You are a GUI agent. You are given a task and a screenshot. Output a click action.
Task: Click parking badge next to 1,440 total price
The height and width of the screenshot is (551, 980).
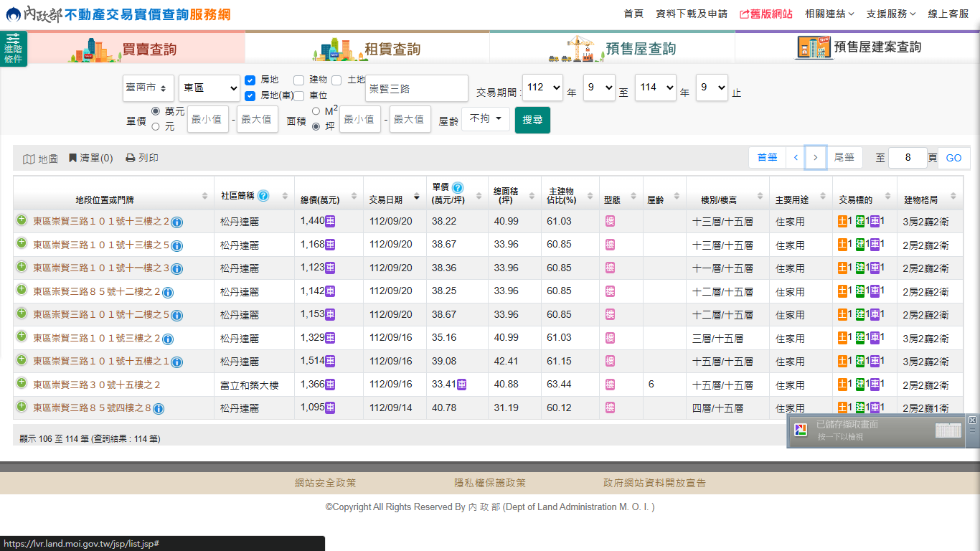330,221
